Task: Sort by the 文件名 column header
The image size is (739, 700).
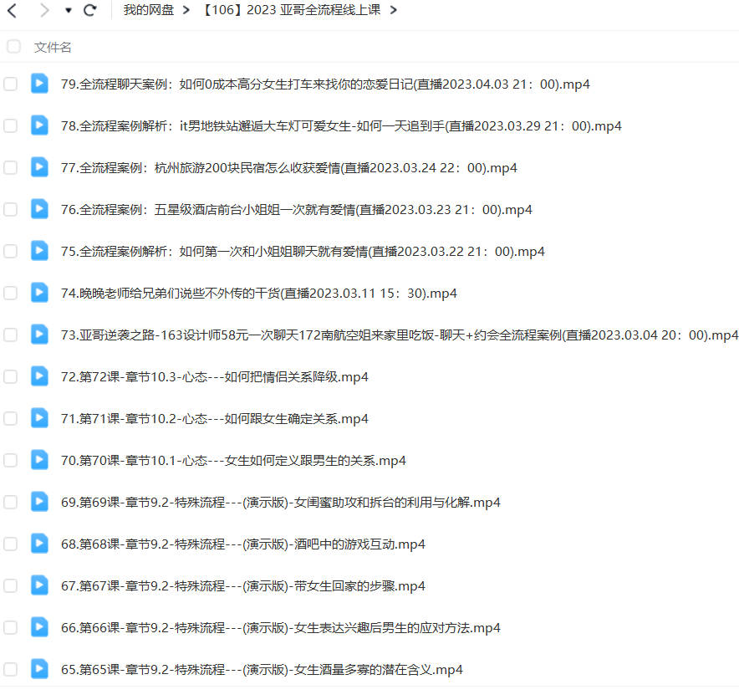Action: coord(53,47)
